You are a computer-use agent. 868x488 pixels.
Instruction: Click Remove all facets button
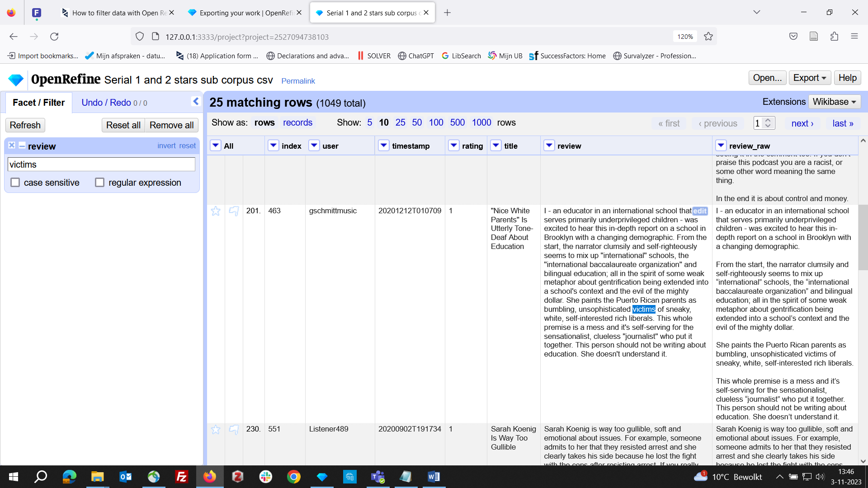[x=172, y=125]
